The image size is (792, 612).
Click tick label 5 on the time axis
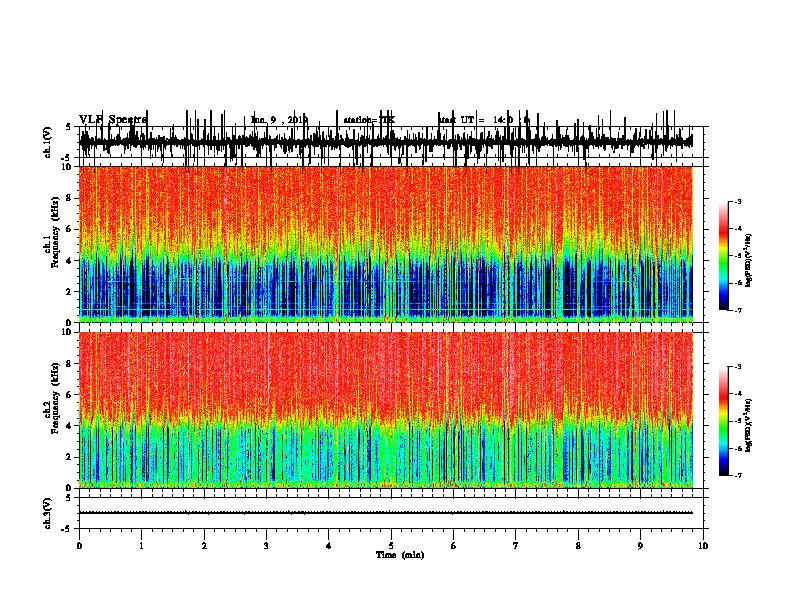[391, 546]
